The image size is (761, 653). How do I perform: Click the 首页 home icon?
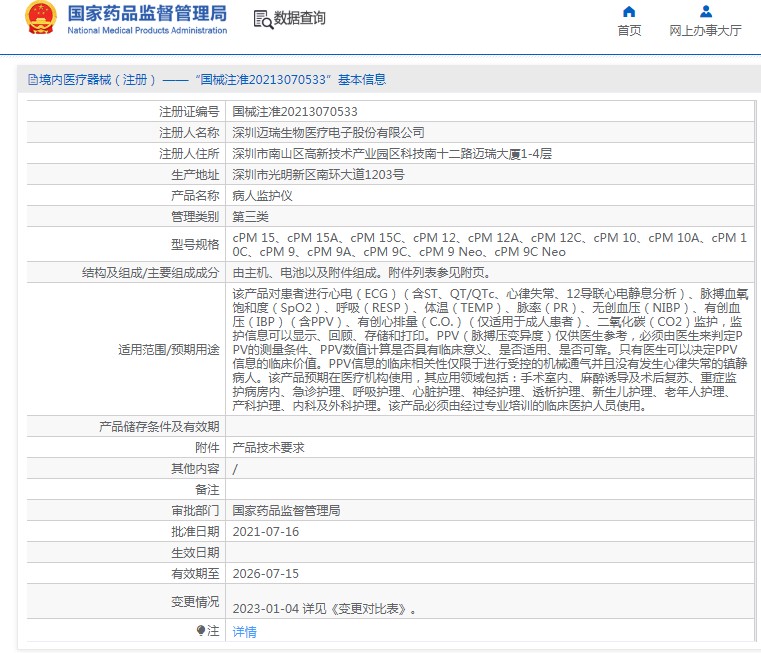tap(629, 11)
